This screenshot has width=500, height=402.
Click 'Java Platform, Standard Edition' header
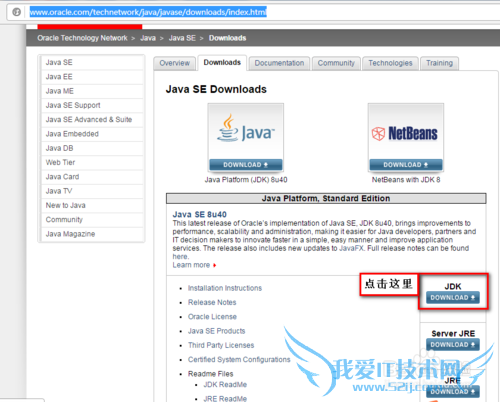pyautogui.click(x=326, y=198)
